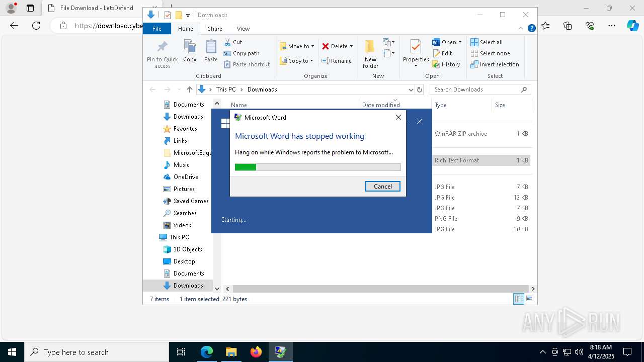Refresh the Downloads folder address bar
644x362 pixels.
[x=420, y=89]
